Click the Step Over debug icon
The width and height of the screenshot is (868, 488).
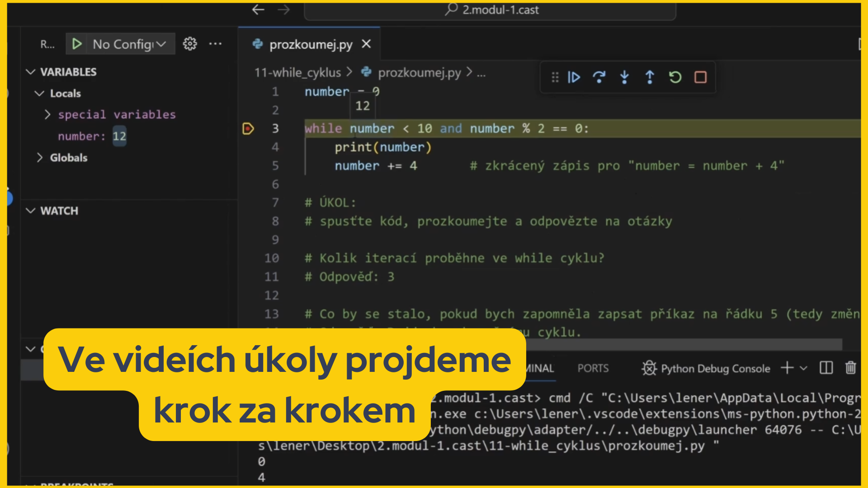599,77
